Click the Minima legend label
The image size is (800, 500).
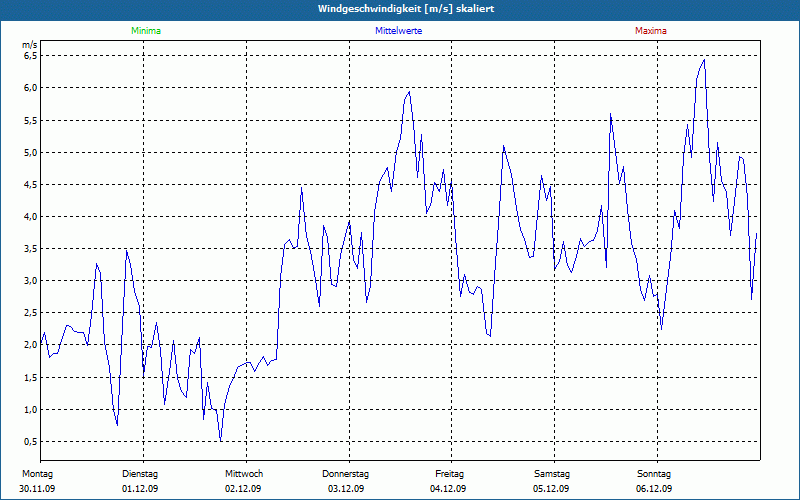pyautogui.click(x=146, y=31)
